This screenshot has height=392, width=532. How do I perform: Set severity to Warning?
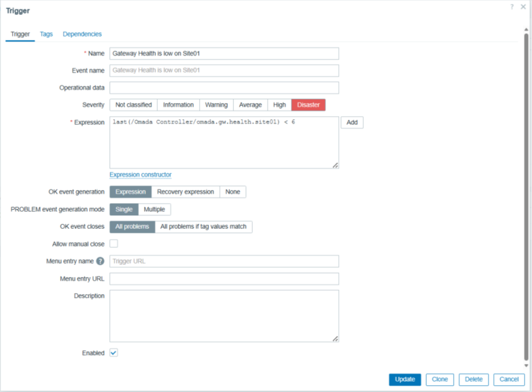pyautogui.click(x=216, y=105)
